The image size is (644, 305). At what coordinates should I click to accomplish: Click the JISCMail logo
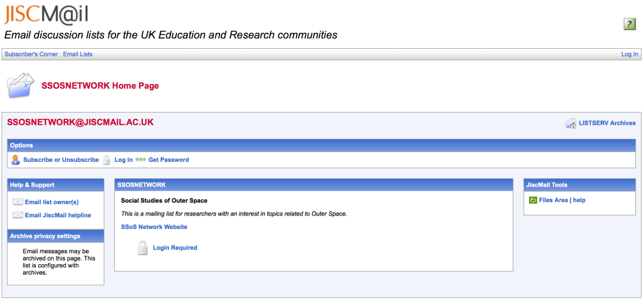pos(46,13)
